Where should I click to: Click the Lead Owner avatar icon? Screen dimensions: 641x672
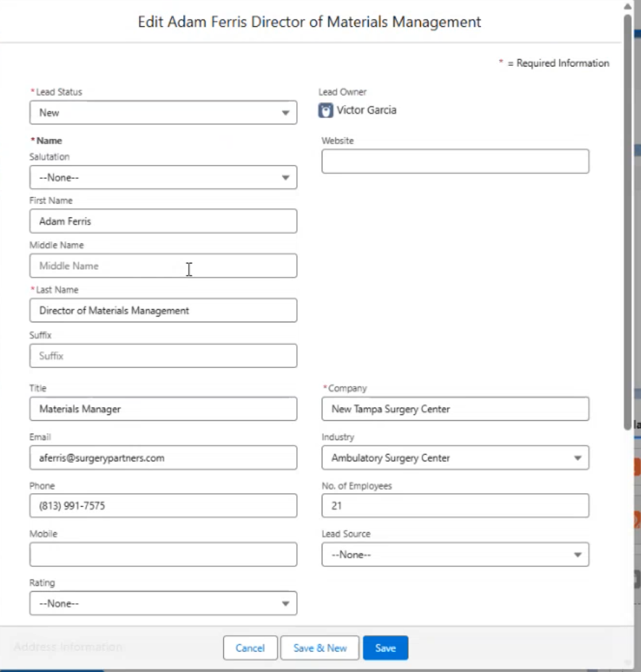click(326, 111)
